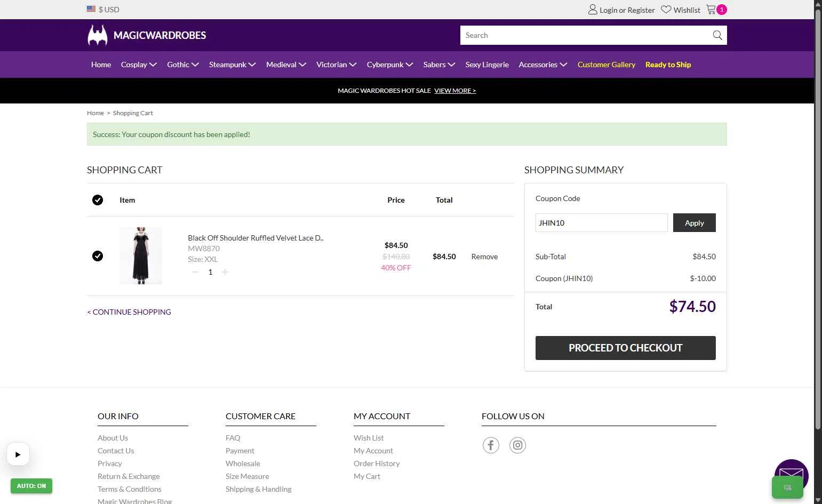Viewport: 822px width, 504px height.
Task: Click the page vertical scrollbar
Action: pos(818,219)
